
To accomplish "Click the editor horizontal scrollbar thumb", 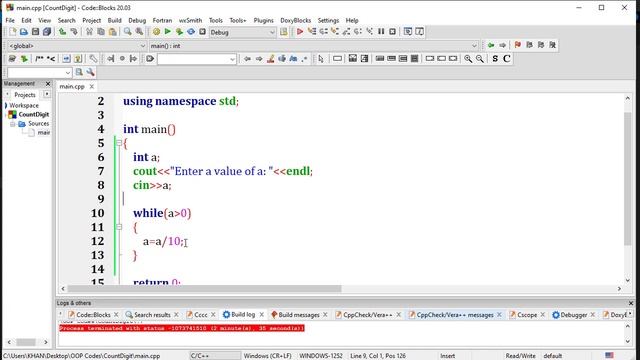I will pyautogui.click(x=204, y=289).
